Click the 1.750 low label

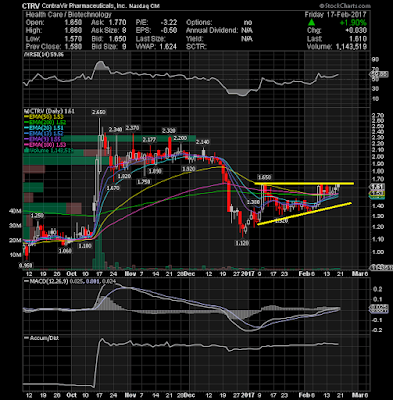[144, 182]
